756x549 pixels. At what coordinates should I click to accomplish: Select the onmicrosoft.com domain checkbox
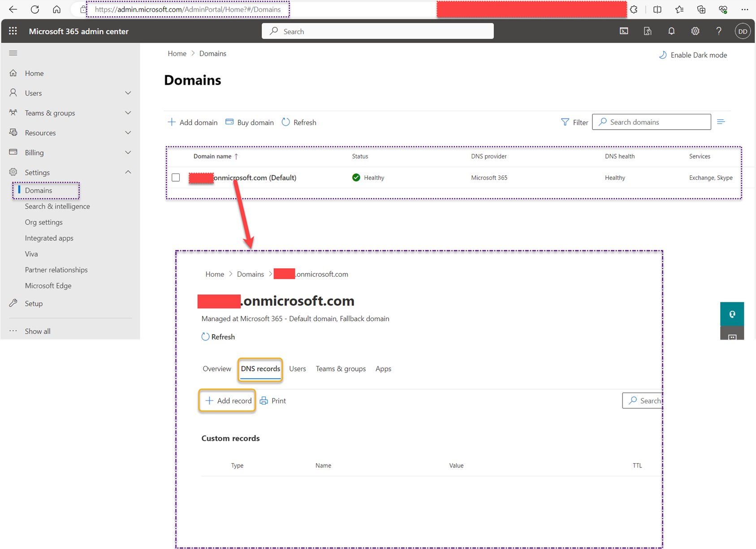coord(176,178)
